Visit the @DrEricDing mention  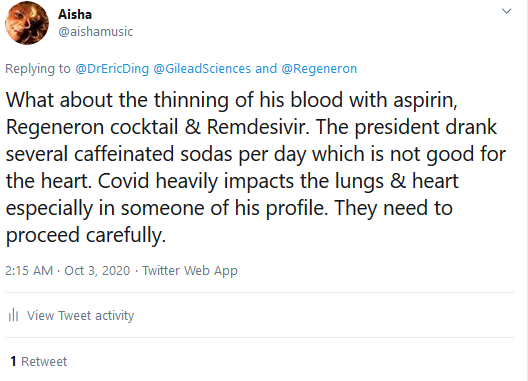[x=112, y=69]
